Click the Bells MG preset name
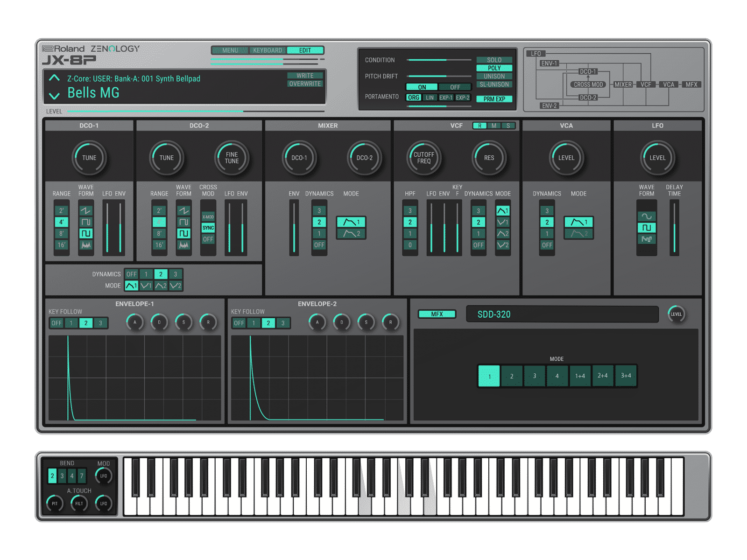Image resolution: width=747 pixels, height=560 pixels. pyautogui.click(x=93, y=93)
